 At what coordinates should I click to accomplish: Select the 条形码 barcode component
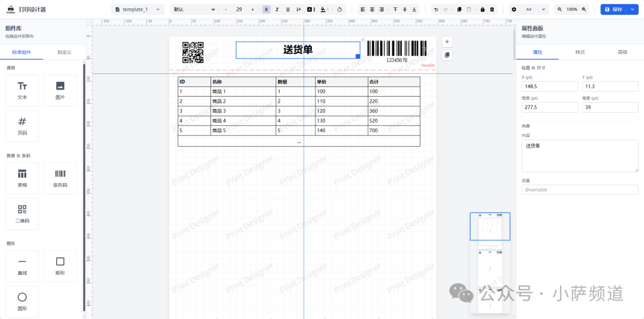click(60, 178)
